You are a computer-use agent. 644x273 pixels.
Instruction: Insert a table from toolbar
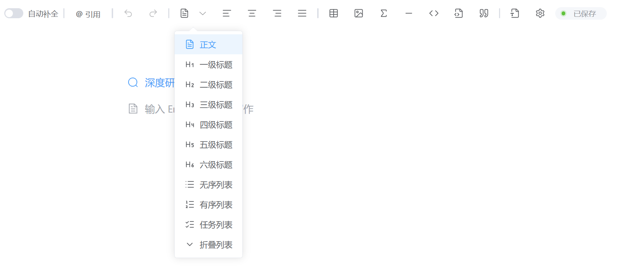[334, 14]
